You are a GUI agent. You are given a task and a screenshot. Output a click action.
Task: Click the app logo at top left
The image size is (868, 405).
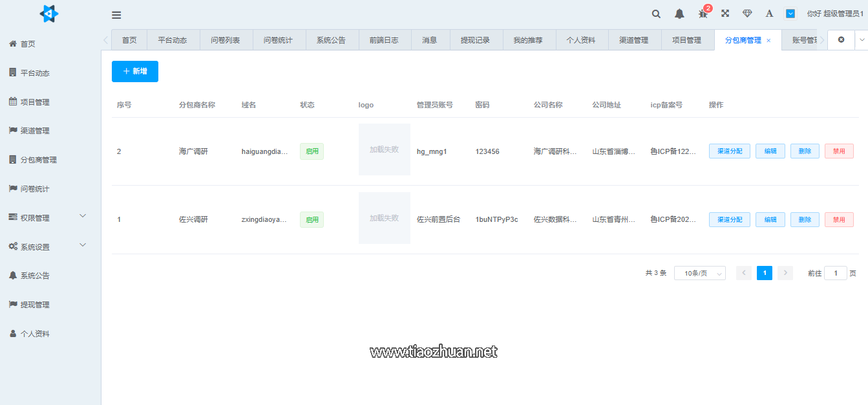(x=49, y=14)
